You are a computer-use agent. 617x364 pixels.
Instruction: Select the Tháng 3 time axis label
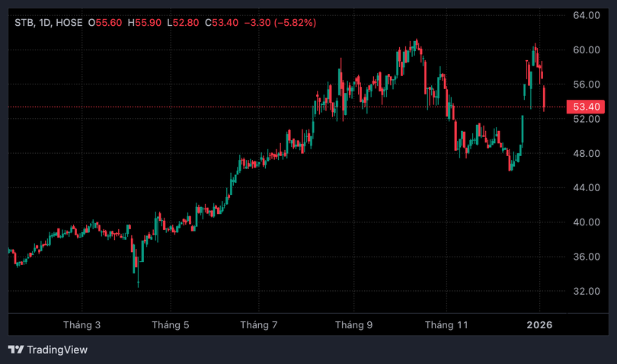tap(82, 324)
